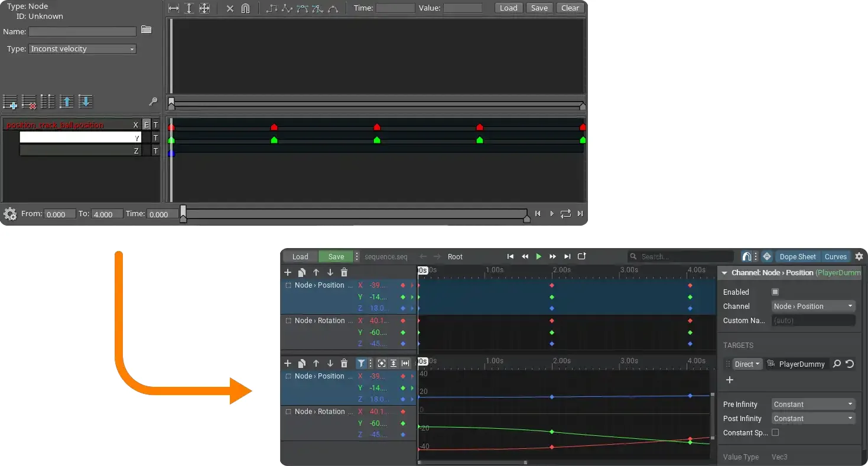
Task: Click the Load button in the new sequencer
Action: point(300,256)
